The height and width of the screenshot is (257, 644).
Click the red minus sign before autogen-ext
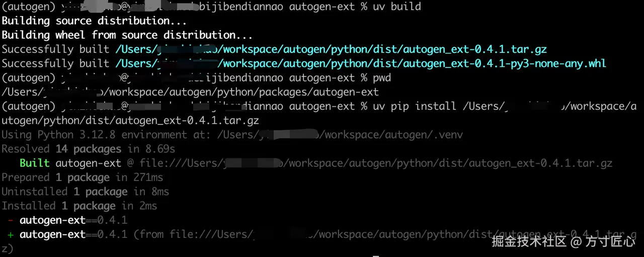(x=11, y=220)
